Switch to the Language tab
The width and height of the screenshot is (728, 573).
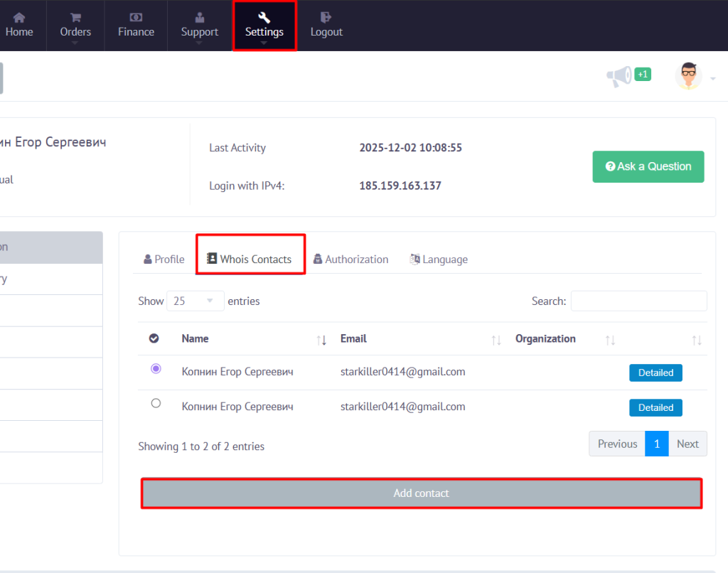(439, 259)
